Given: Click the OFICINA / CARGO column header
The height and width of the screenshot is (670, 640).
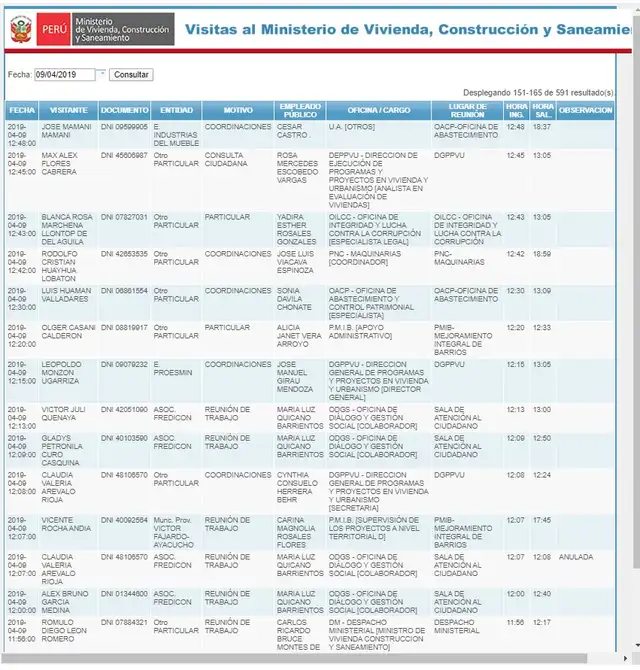Looking at the screenshot, I should click(x=379, y=110).
